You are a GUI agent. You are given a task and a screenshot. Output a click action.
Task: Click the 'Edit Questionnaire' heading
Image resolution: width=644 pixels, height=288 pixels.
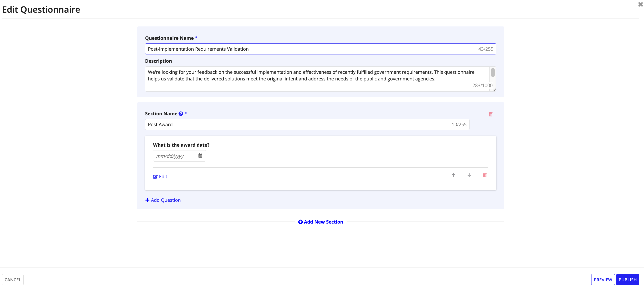point(41,10)
